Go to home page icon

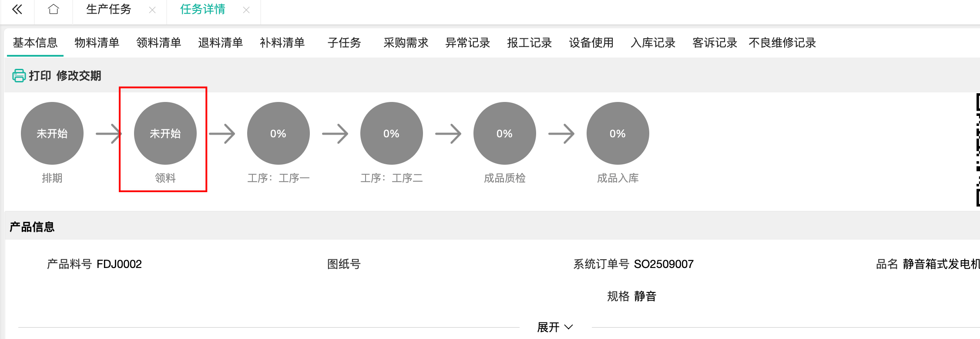click(x=54, y=10)
